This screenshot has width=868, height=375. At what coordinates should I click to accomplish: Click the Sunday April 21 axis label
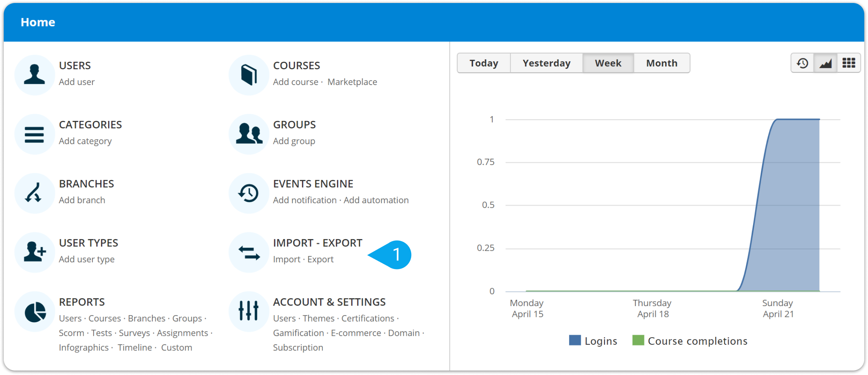778,308
